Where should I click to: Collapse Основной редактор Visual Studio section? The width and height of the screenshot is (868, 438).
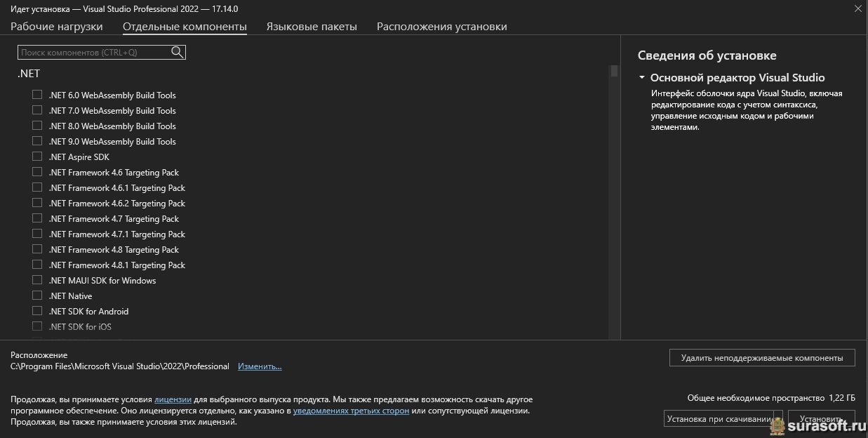(642, 78)
